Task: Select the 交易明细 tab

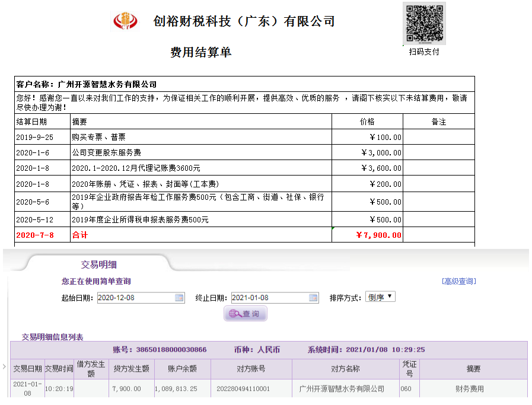Action: point(98,264)
